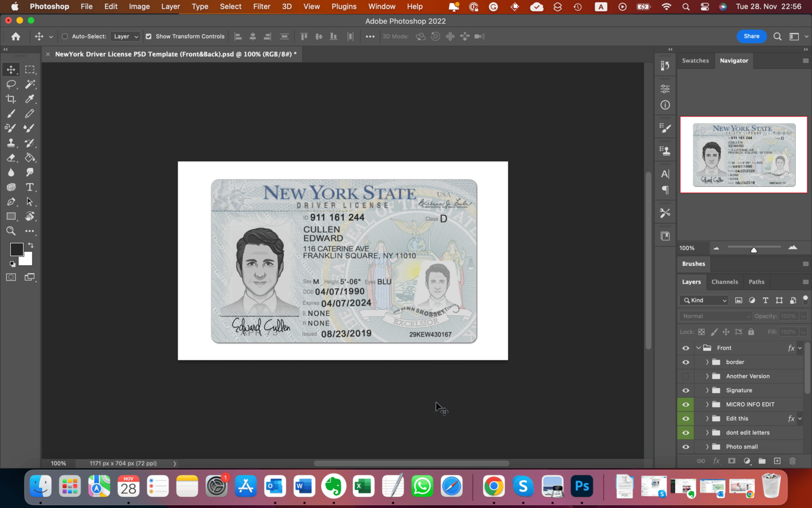Collapse the Front layer group

(698, 348)
